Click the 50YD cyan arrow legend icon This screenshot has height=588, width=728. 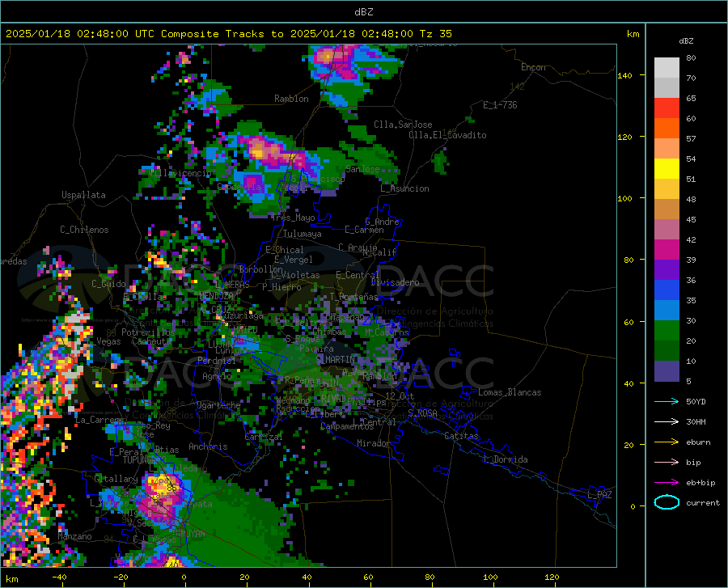(667, 401)
